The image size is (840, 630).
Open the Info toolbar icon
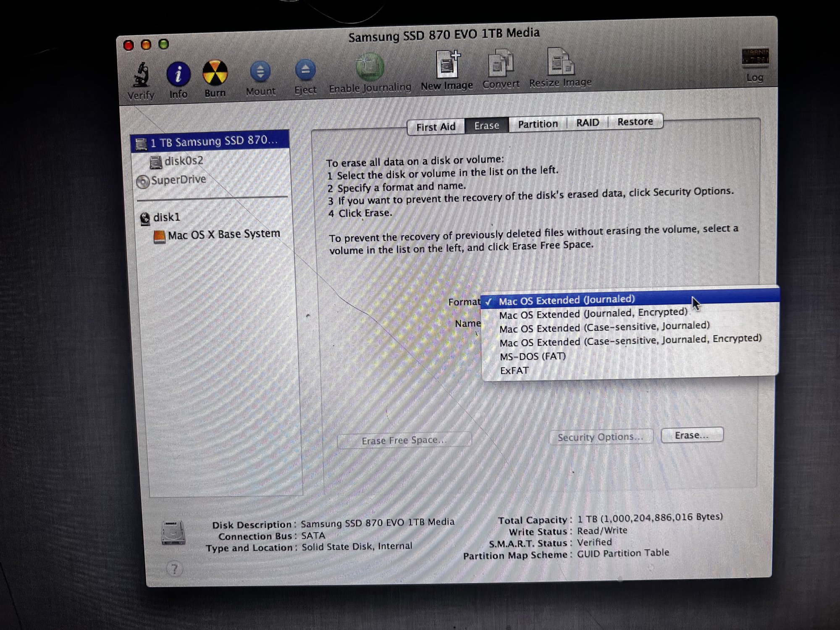tap(178, 74)
